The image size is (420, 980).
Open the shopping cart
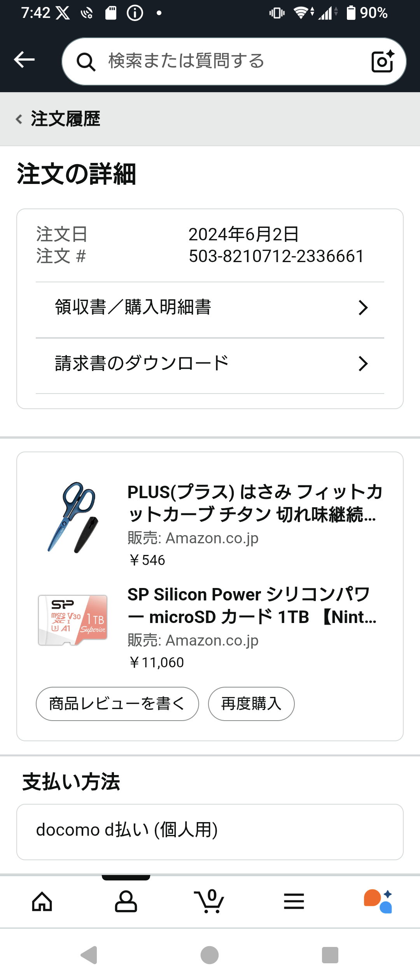click(x=210, y=901)
